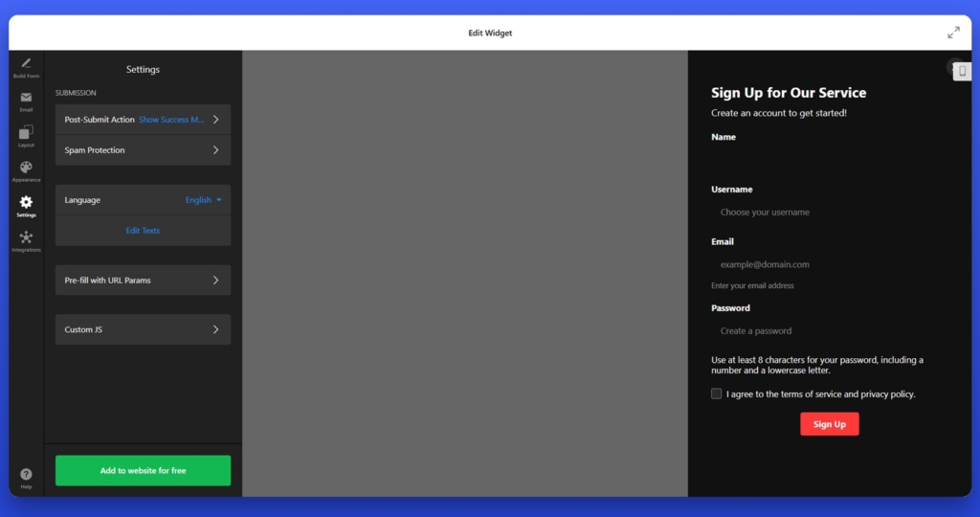Expand the Spam Protection setting
This screenshot has height=517, width=980.
pyautogui.click(x=143, y=150)
